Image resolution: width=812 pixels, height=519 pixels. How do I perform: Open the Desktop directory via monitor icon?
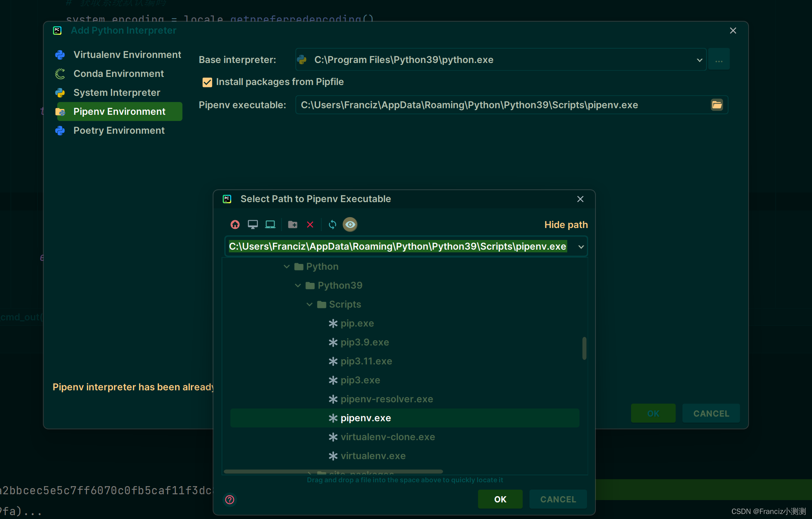click(x=252, y=224)
